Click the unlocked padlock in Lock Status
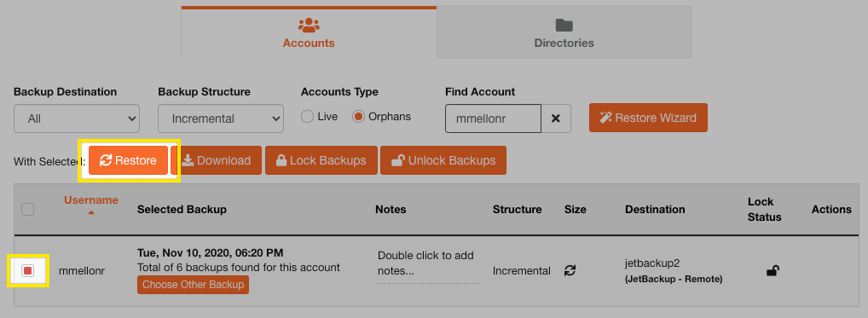 tap(773, 270)
